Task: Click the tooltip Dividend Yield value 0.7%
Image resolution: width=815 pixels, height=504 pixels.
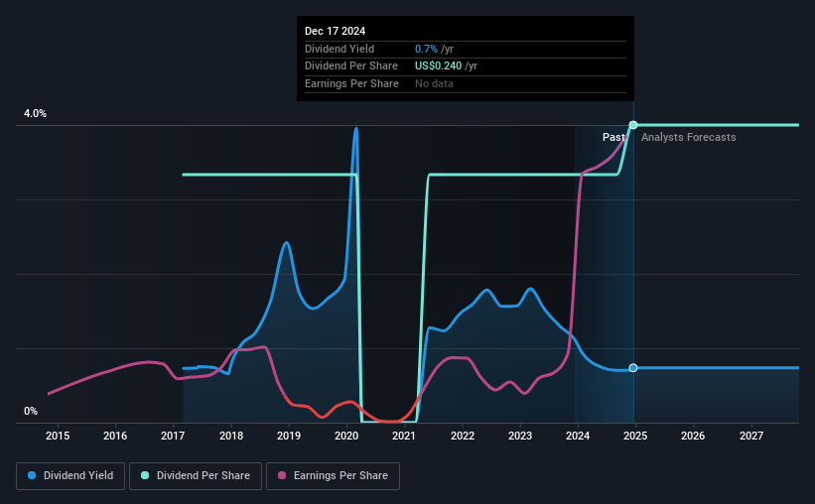Action: [x=426, y=49]
